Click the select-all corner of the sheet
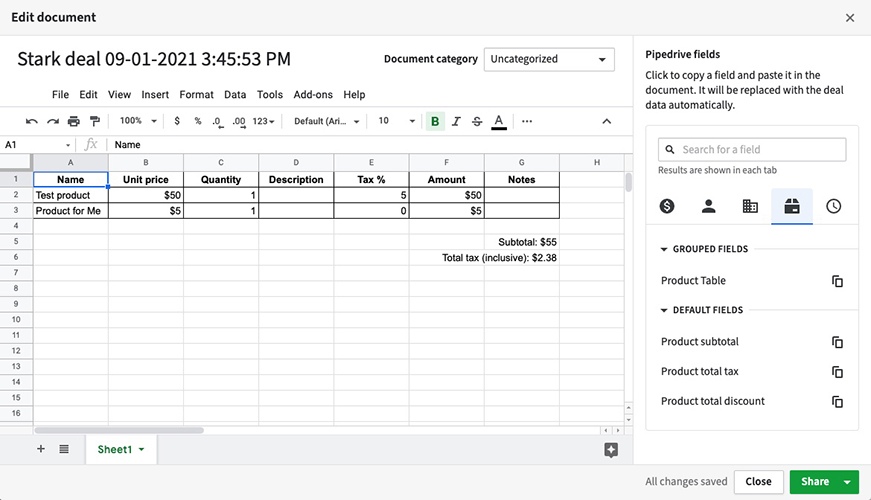Screen dimensions: 871x500 [16, 163]
